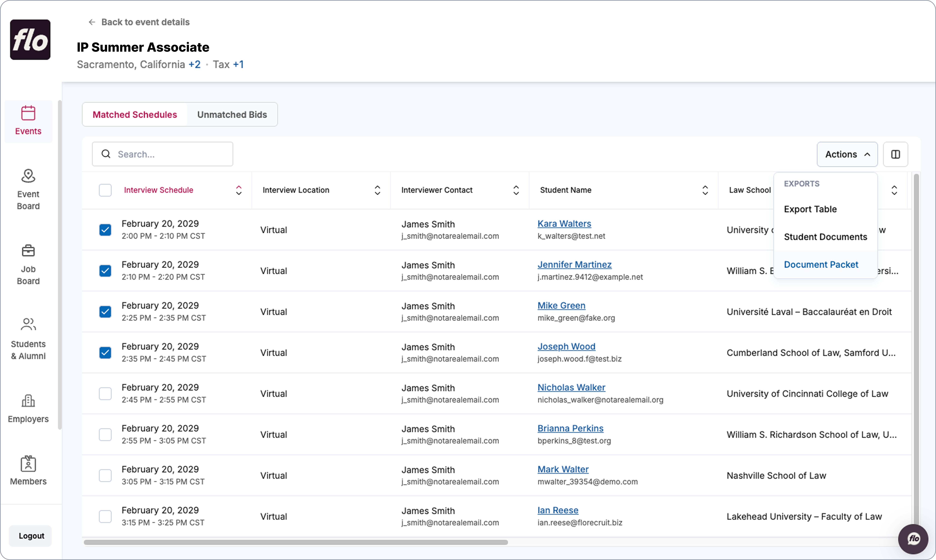Image resolution: width=936 pixels, height=560 pixels.
Task: Open Kara Walters student profile
Action: [x=564, y=224]
